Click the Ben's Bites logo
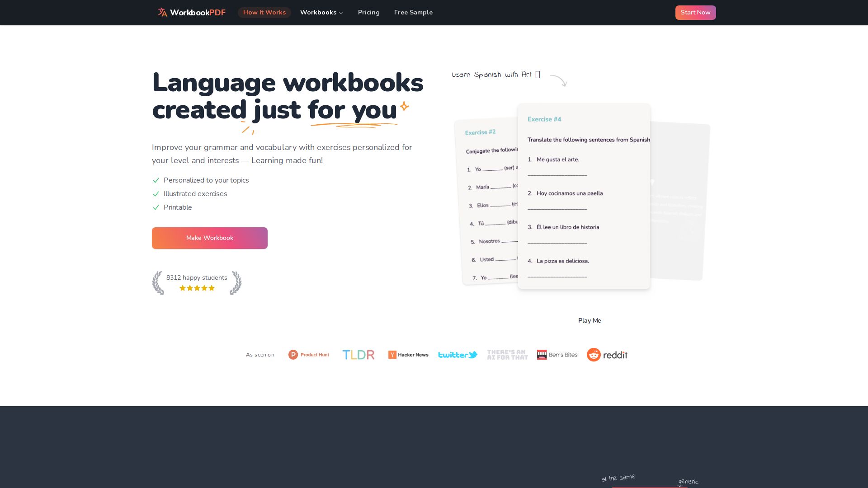Image resolution: width=868 pixels, height=488 pixels. click(557, 355)
